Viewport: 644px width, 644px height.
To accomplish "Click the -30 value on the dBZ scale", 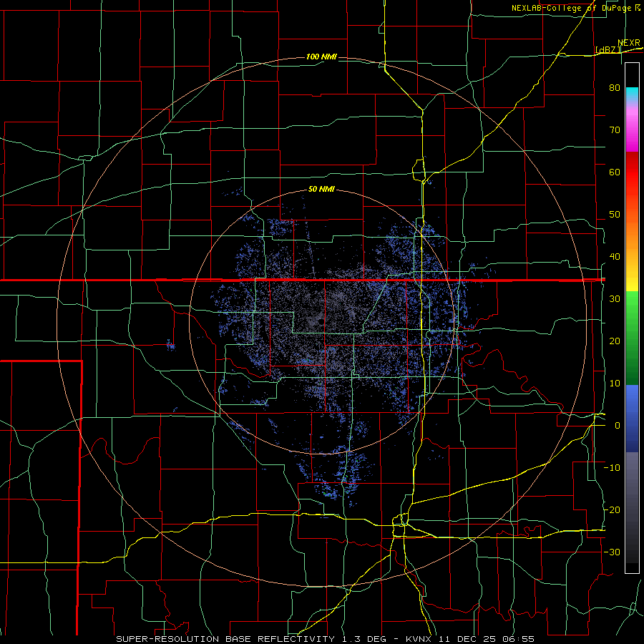I will pos(612,552).
